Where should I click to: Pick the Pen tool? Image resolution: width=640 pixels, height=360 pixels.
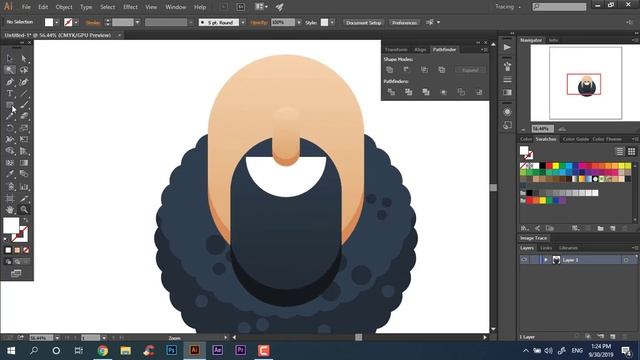pyautogui.click(x=9, y=82)
